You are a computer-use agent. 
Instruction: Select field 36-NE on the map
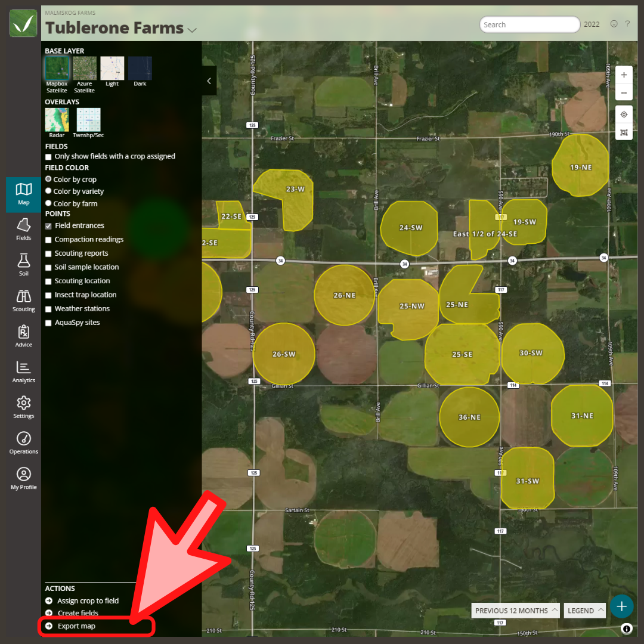click(x=469, y=417)
